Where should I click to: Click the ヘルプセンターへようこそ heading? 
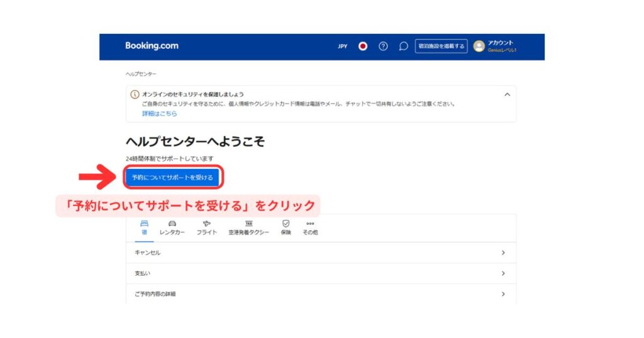tap(195, 141)
